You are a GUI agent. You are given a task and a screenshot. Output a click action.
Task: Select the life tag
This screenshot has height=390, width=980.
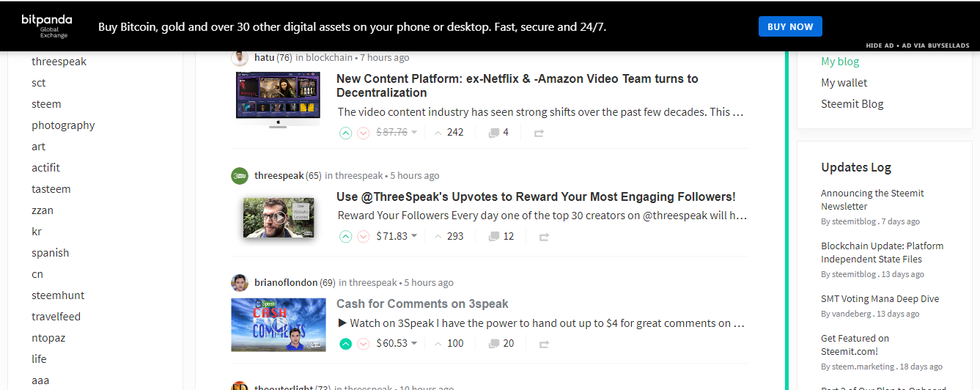(39, 359)
